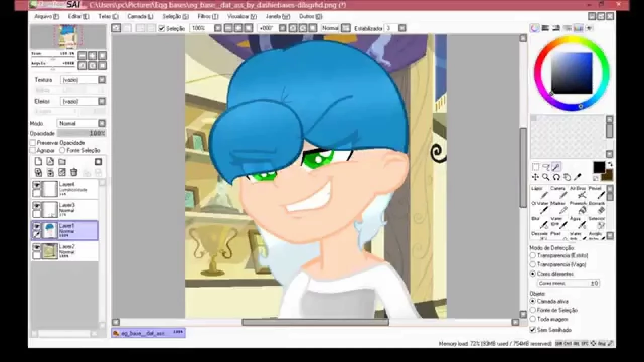Create a new layer folder
This screenshot has width=644, height=362.
coord(62,161)
